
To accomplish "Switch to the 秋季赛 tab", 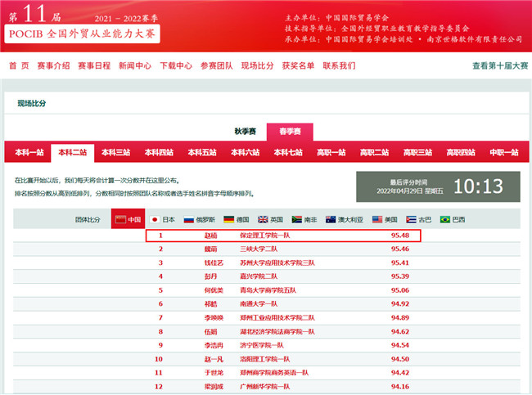I will point(245,131).
